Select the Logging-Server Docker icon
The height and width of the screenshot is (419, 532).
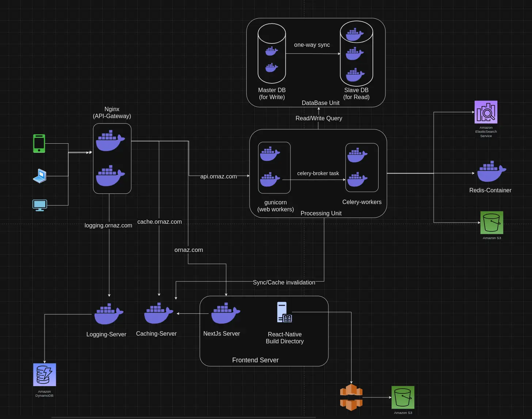[x=109, y=314]
